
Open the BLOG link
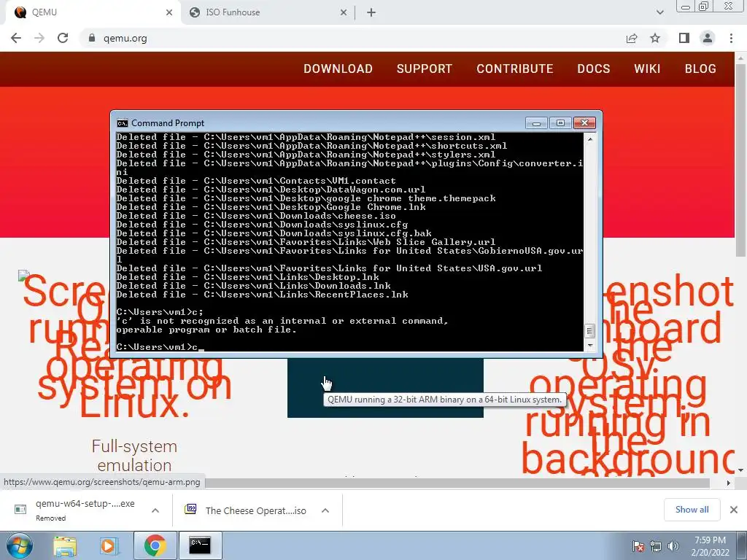[700, 69]
